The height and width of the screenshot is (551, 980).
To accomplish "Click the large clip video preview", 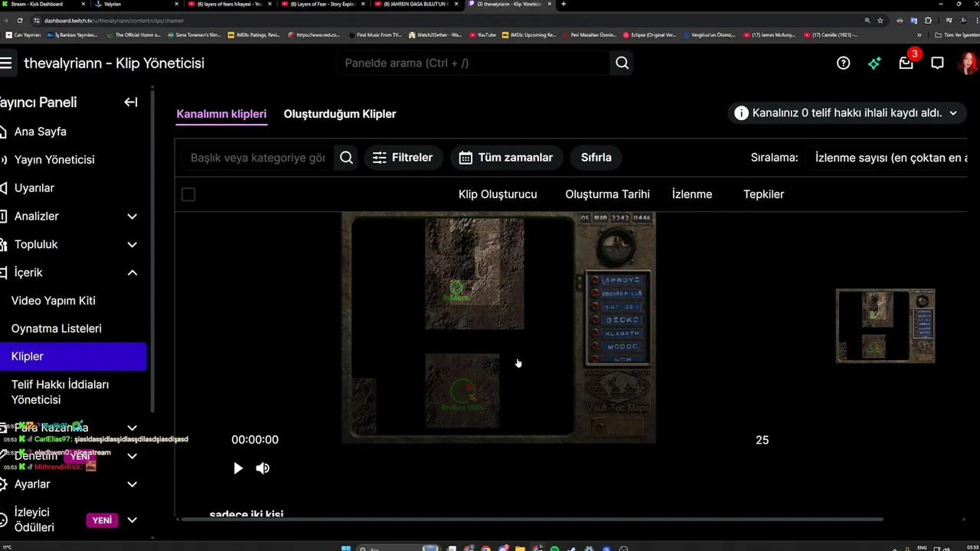I will click(498, 328).
